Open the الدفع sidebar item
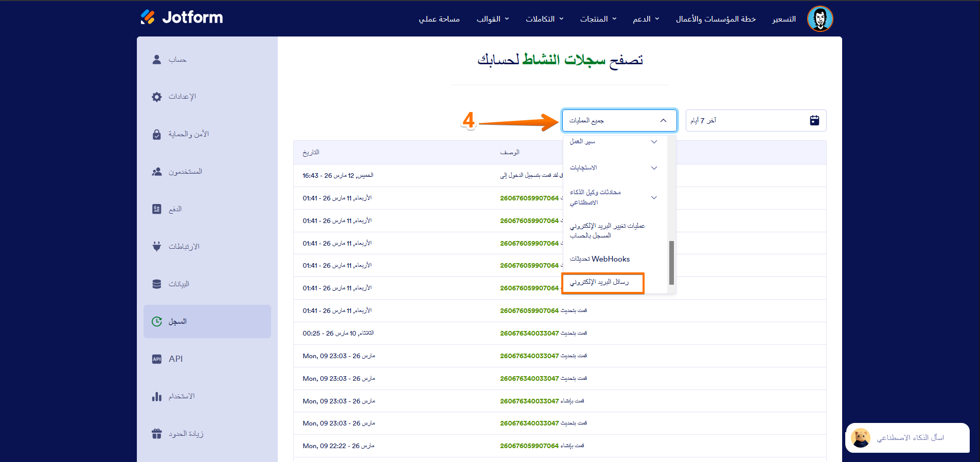Screen dimensions: 980x462 click(207, 209)
